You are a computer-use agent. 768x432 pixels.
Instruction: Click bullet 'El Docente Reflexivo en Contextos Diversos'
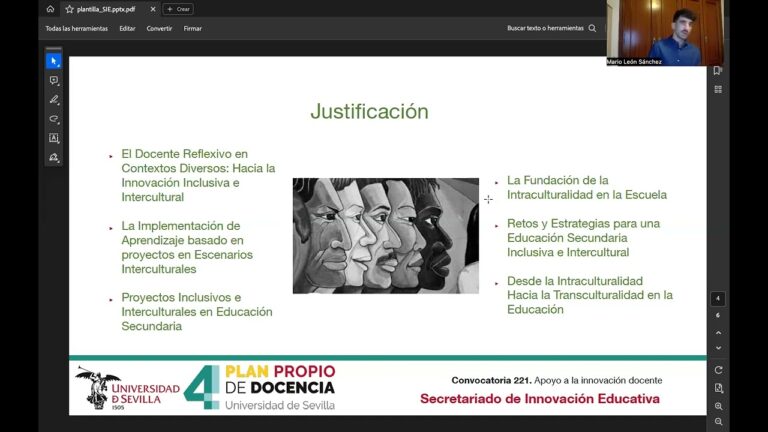point(198,175)
